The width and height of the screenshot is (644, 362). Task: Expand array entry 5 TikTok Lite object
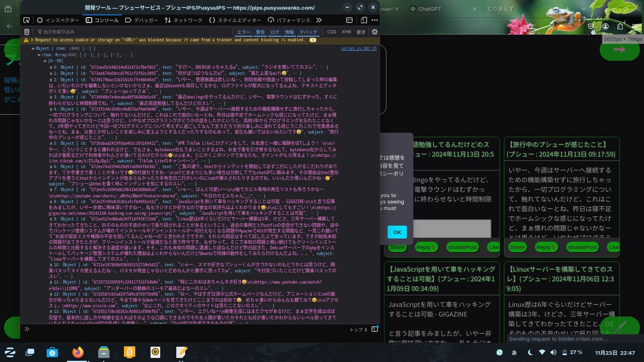tap(51, 144)
